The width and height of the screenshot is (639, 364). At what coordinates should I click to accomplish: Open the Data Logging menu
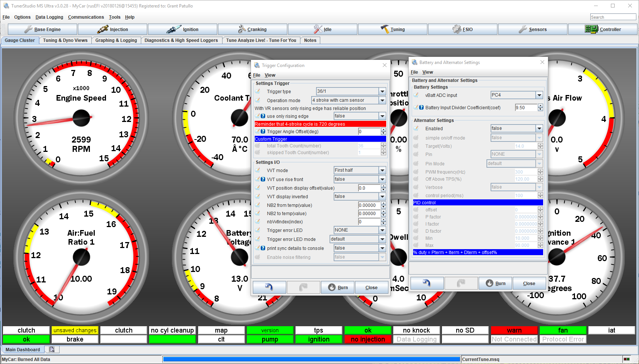pyautogui.click(x=49, y=17)
